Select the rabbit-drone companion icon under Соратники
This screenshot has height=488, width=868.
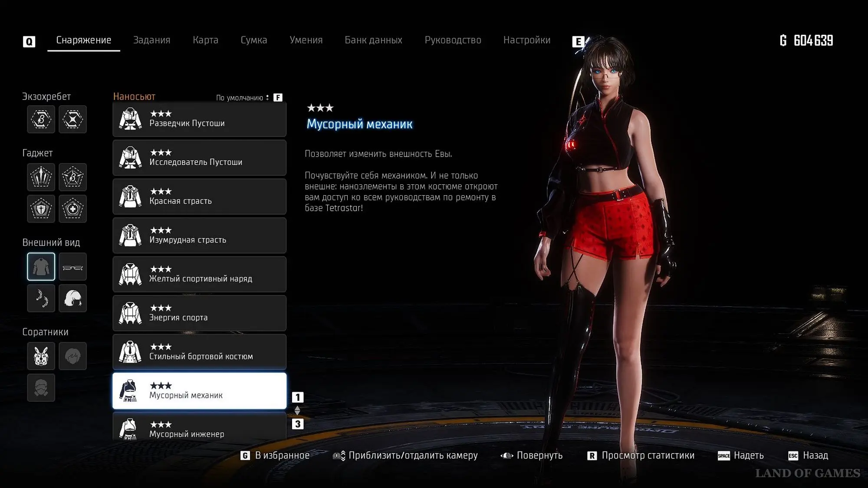[x=41, y=356]
